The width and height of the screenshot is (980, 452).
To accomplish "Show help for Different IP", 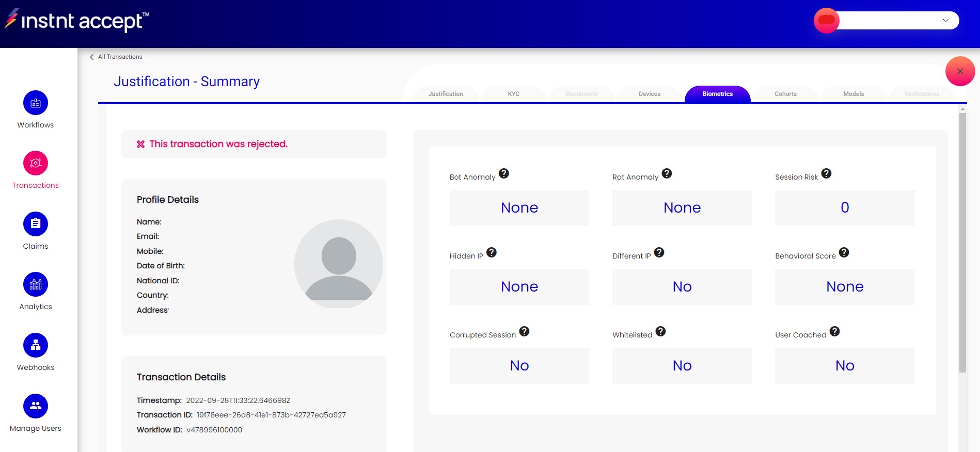I will pyautogui.click(x=659, y=252).
